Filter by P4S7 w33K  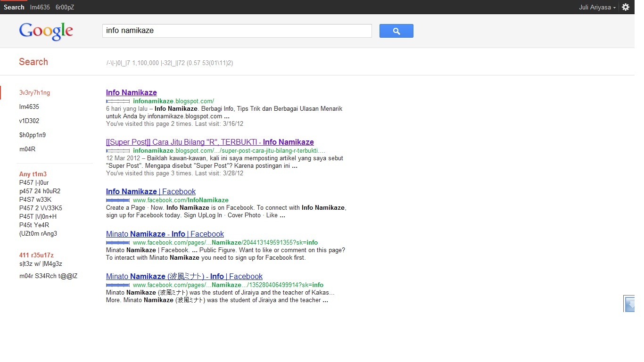(35, 200)
